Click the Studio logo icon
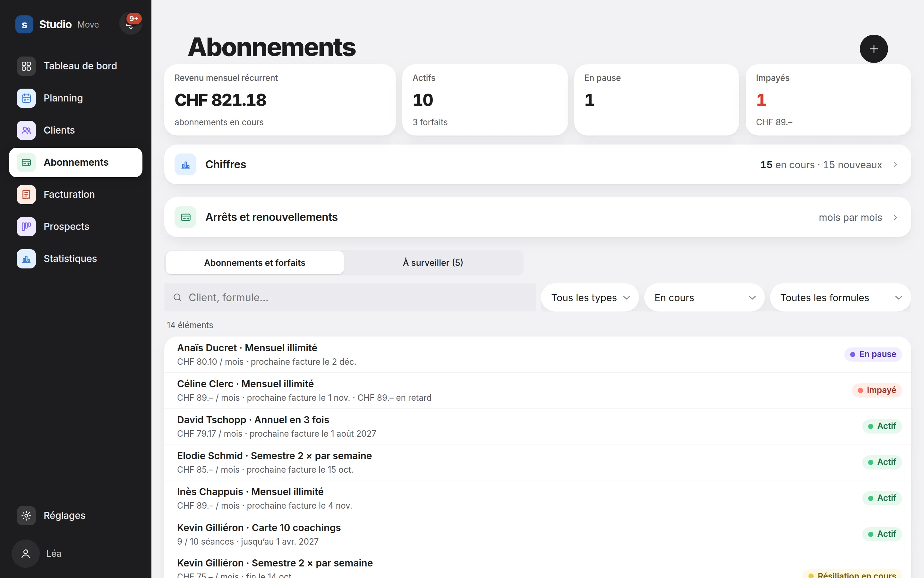 [x=24, y=24]
